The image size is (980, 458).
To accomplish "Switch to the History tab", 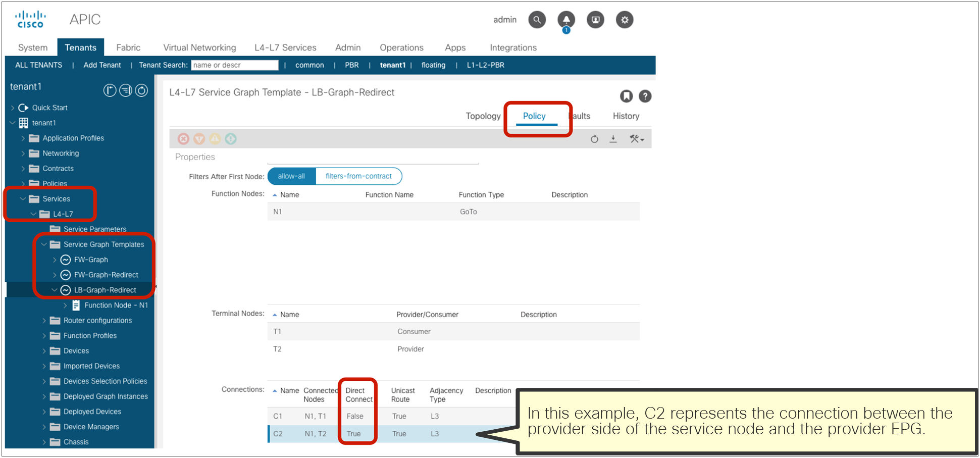I will coord(626,116).
